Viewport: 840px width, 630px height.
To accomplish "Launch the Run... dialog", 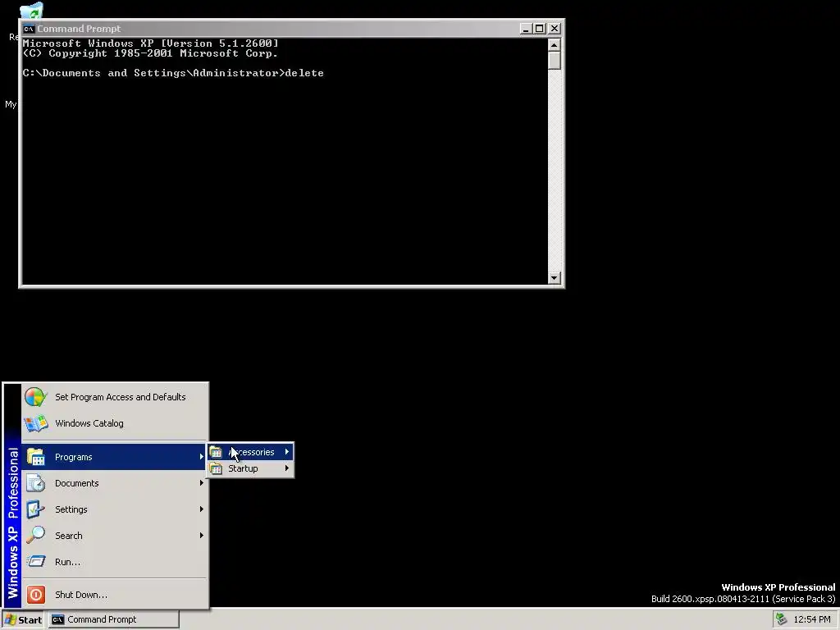I will pyautogui.click(x=115, y=562).
